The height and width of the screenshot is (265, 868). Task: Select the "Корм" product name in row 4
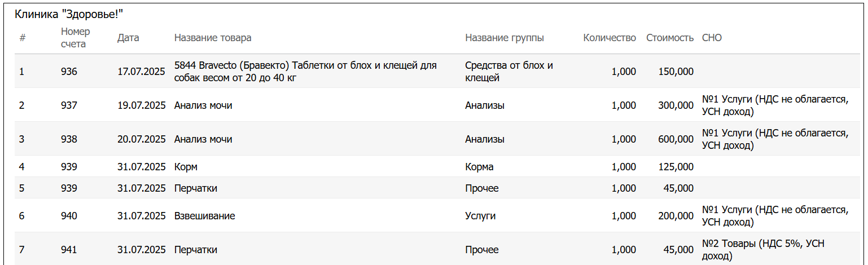pyautogui.click(x=186, y=167)
